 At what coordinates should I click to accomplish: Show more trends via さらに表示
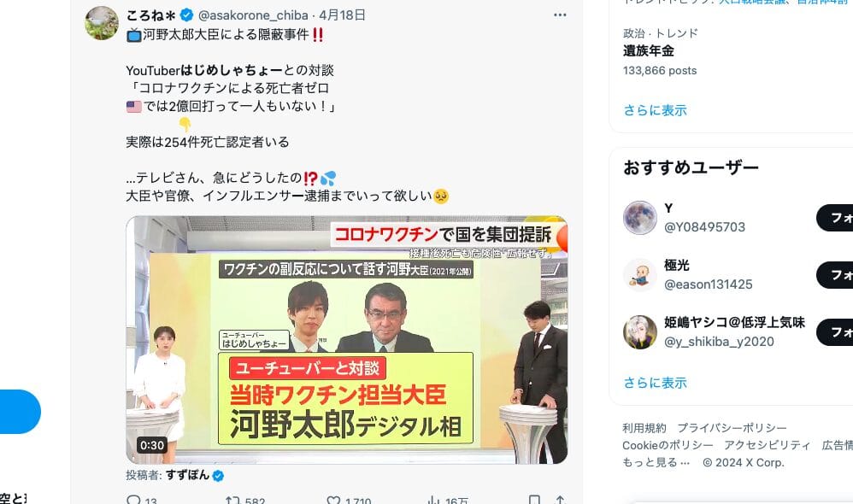pos(655,110)
